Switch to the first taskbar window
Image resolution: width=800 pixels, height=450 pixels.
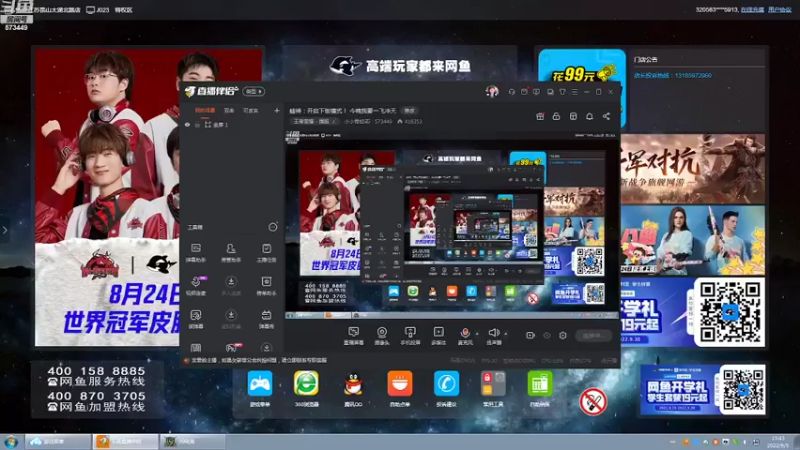(57, 441)
